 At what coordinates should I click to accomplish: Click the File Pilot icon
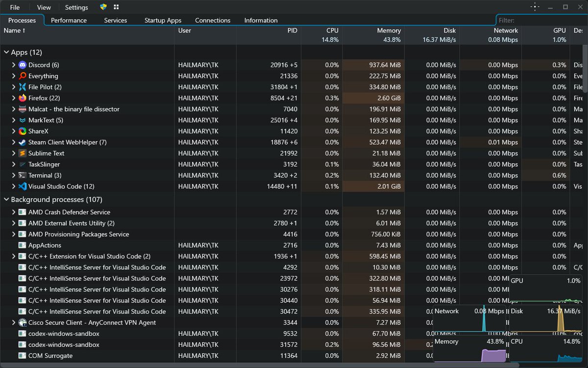[22, 87]
